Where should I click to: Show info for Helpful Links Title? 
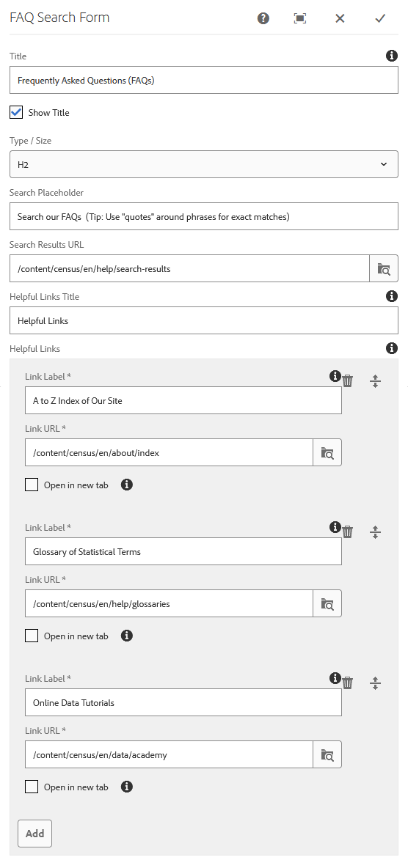[391, 296]
